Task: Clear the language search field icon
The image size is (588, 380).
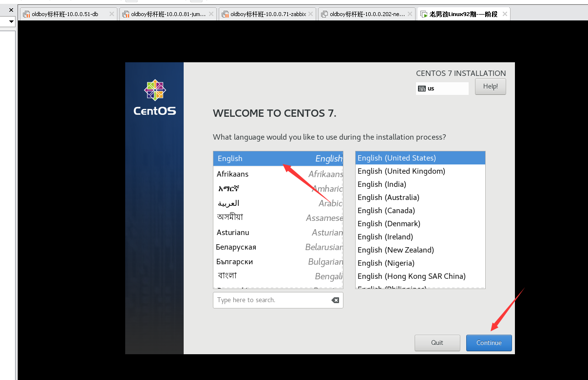Action: pos(335,300)
